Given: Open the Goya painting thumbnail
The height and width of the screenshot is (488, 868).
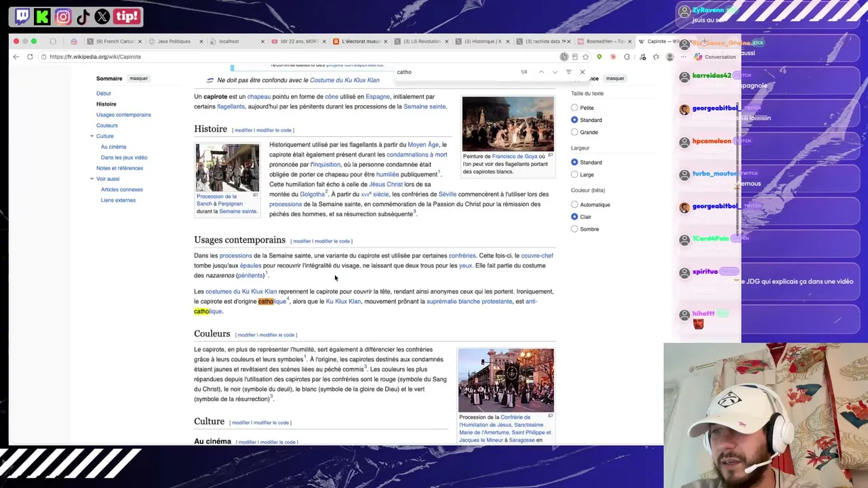Looking at the screenshot, I should point(508,123).
